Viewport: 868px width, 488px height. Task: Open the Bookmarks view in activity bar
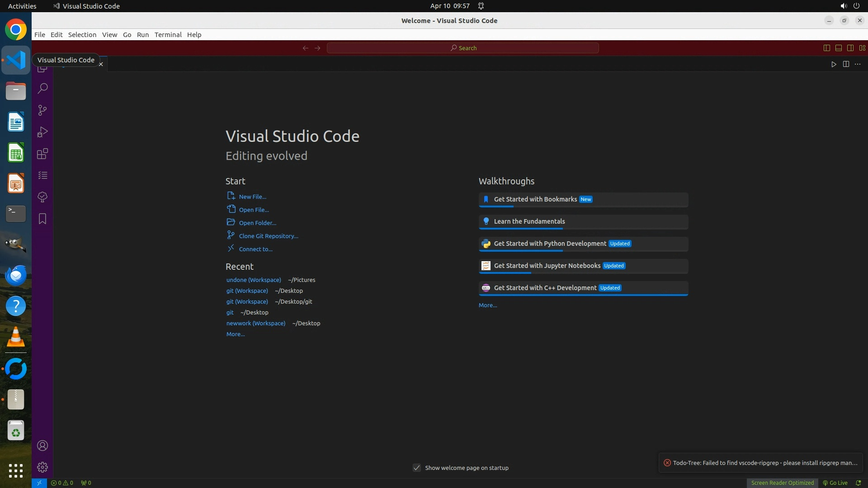[42, 219]
